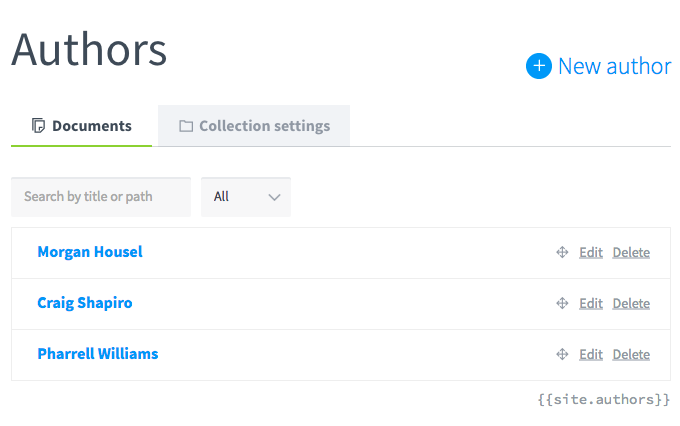This screenshot has width=680, height=426.
Task: Open the Pharrell Williams author document
Action: [98, 354]
